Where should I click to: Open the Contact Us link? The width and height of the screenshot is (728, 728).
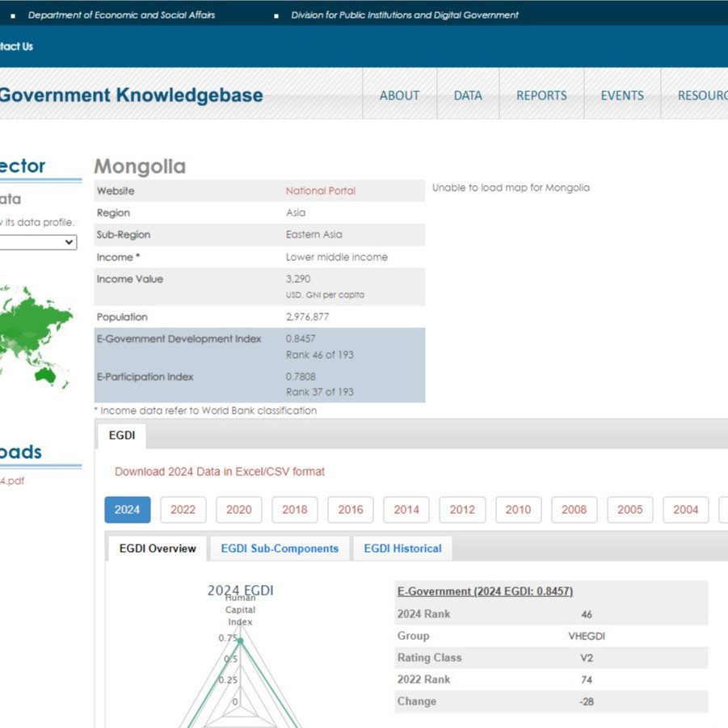(16, 46)
